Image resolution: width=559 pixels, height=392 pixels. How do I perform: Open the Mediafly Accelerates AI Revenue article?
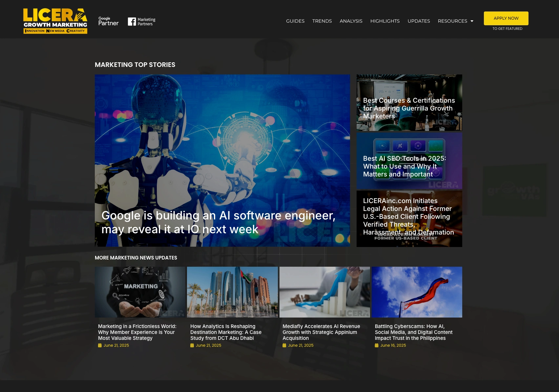[x=321, y=332]
